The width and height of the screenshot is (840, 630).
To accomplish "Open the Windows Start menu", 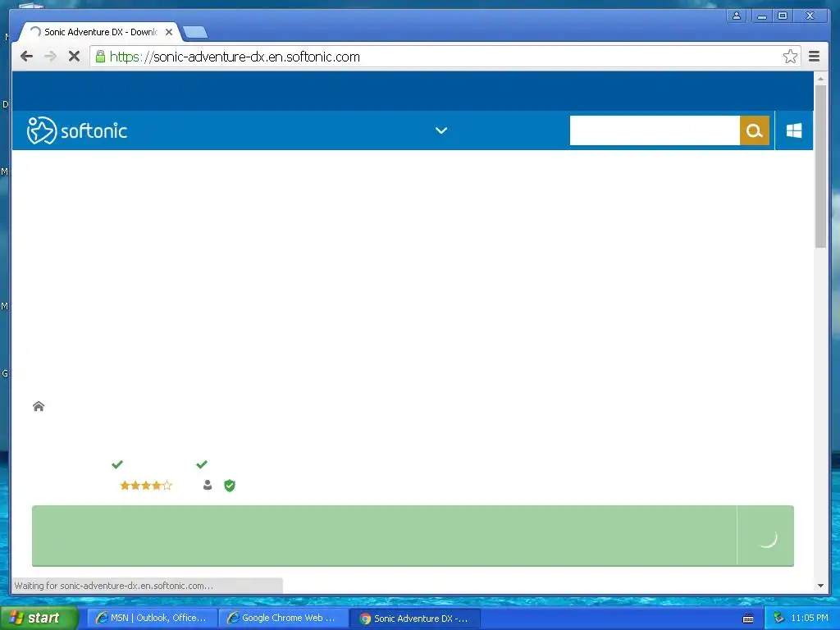I will (x=39, y=618).
